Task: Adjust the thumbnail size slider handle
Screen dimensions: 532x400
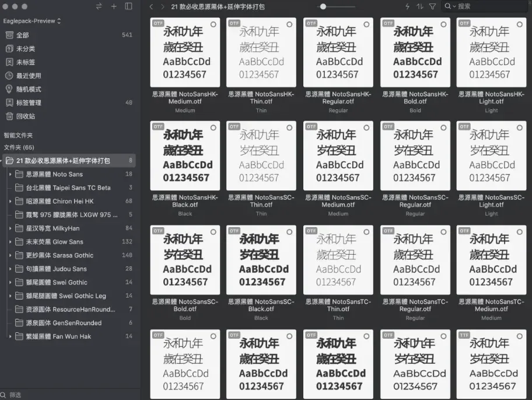Action: coord(323,6)
